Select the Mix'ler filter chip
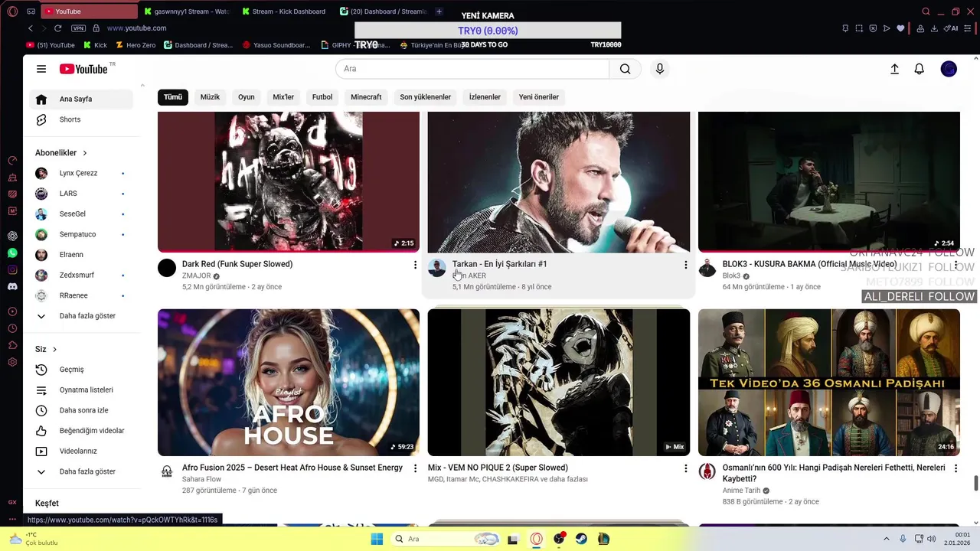Image resolution: width=980 pixels, height=551 pixels. pos(283,97)
